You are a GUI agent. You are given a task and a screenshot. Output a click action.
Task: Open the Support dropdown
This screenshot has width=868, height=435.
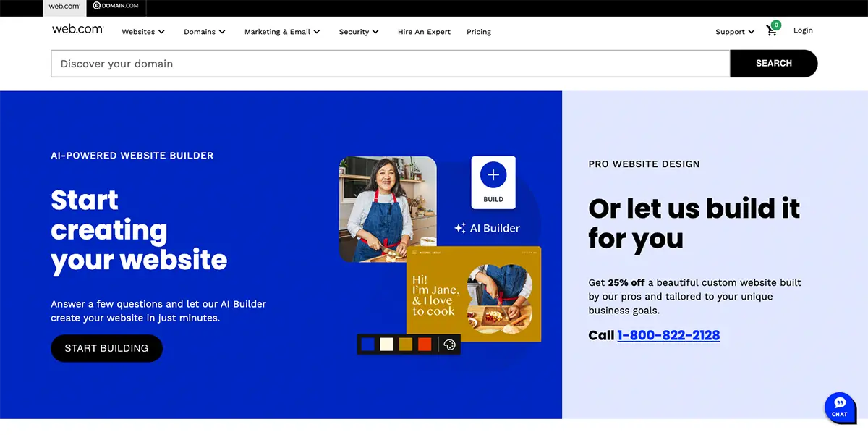(735, 32)
